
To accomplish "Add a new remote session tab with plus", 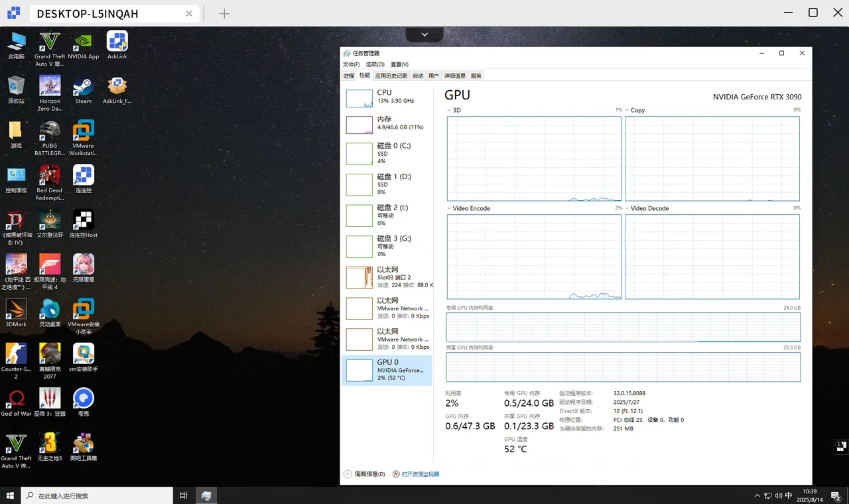I will (x=224, y=13).
